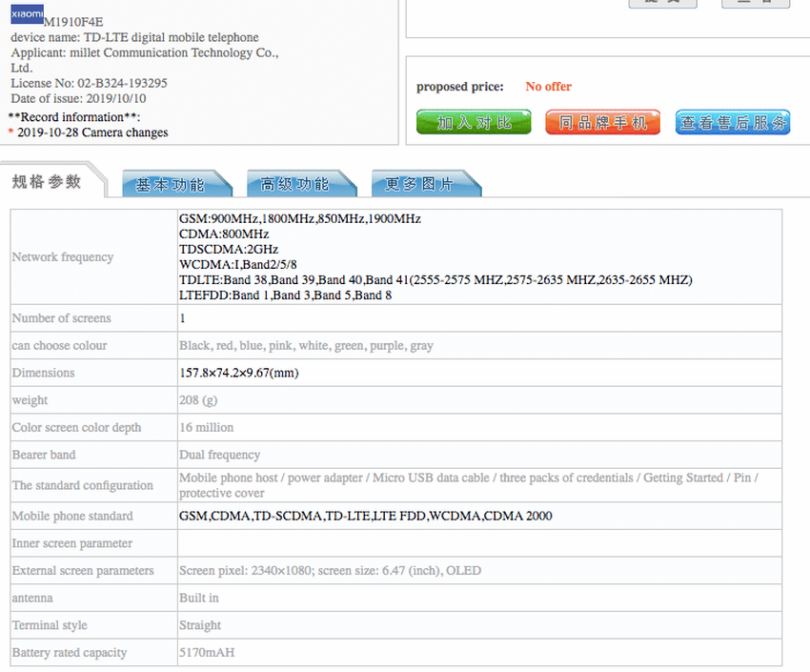Click the 208 (g) weight value
Viewport: 810px width, 672px height.
click(x=198, y=400)
